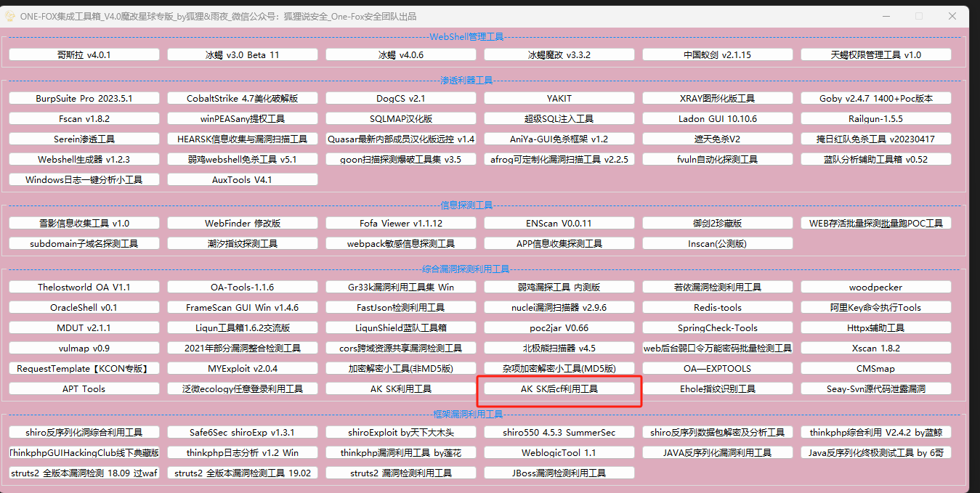
Task: Start APT Tools
Action: tap(84, 388)
